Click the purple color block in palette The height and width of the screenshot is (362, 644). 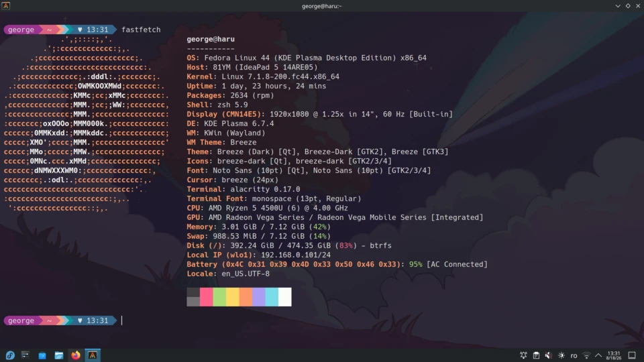(x=259, y=297)
